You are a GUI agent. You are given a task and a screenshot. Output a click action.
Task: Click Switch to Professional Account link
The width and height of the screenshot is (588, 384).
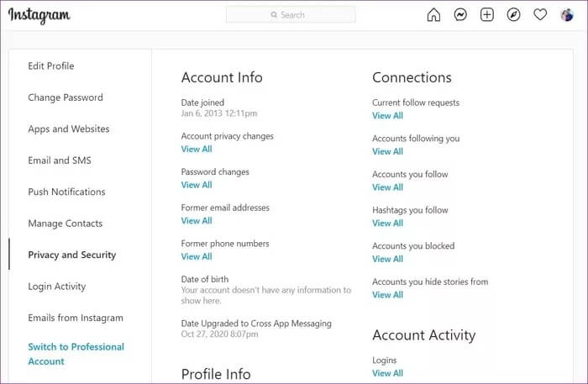tap(76, 354)
